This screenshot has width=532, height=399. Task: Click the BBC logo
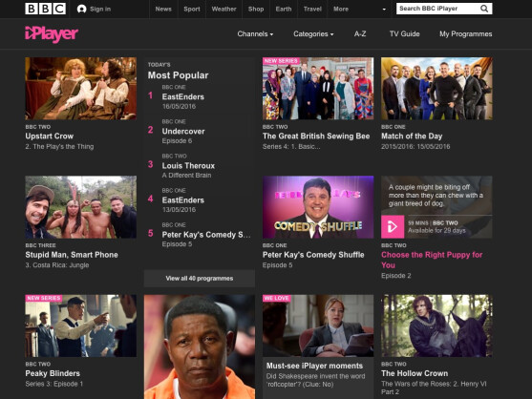pyautogui.click(x=46, y=9)
